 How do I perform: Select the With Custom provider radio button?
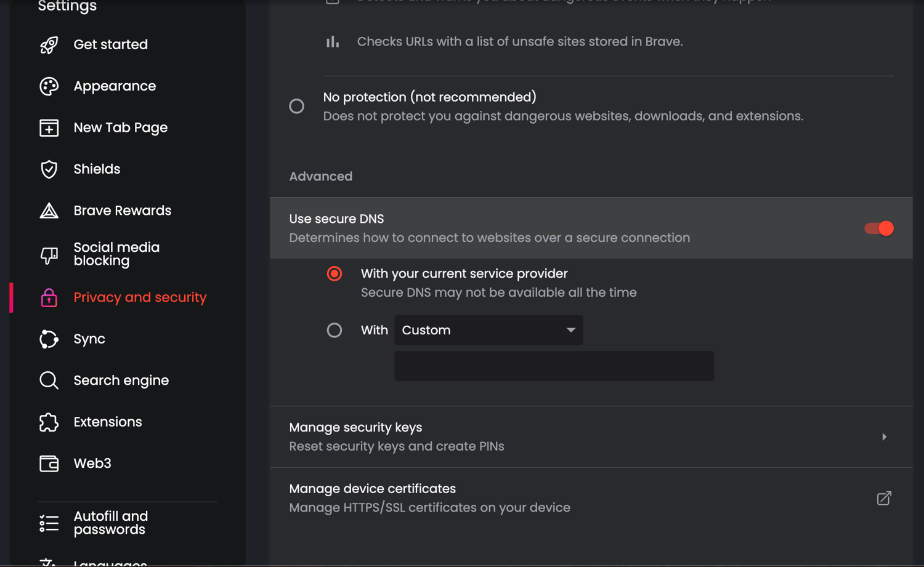[334, 331]
